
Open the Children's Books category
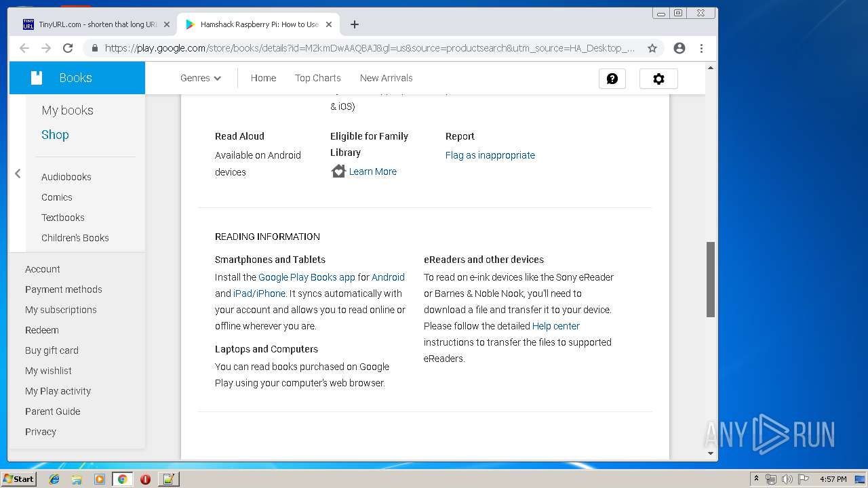click(75, 238)
